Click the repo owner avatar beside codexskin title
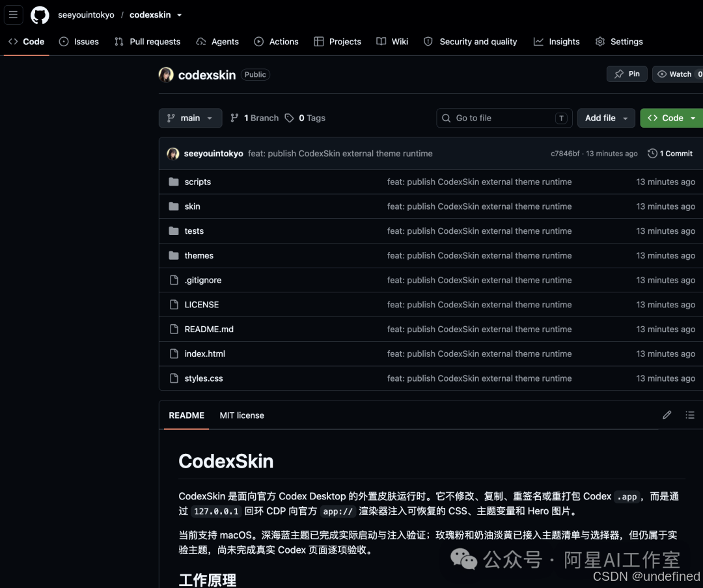 point(166,74)
